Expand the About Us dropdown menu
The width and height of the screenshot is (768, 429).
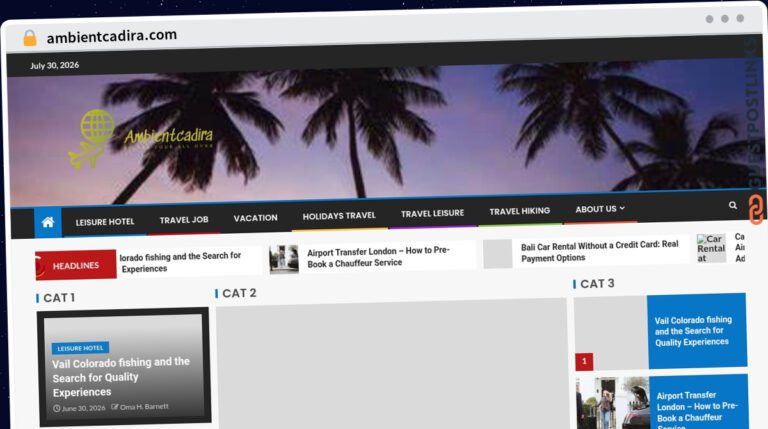[x=600, y=209]
